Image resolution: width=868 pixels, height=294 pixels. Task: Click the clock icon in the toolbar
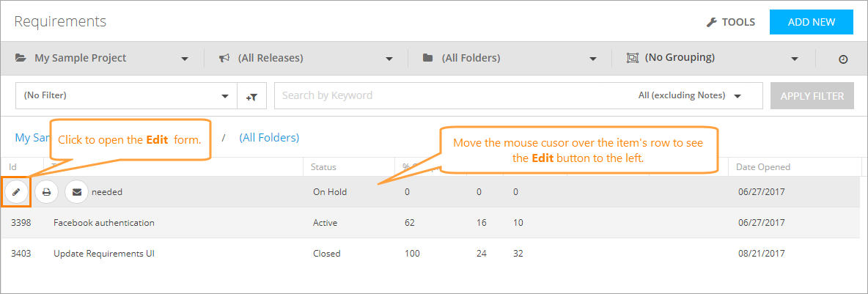point(843,59)
